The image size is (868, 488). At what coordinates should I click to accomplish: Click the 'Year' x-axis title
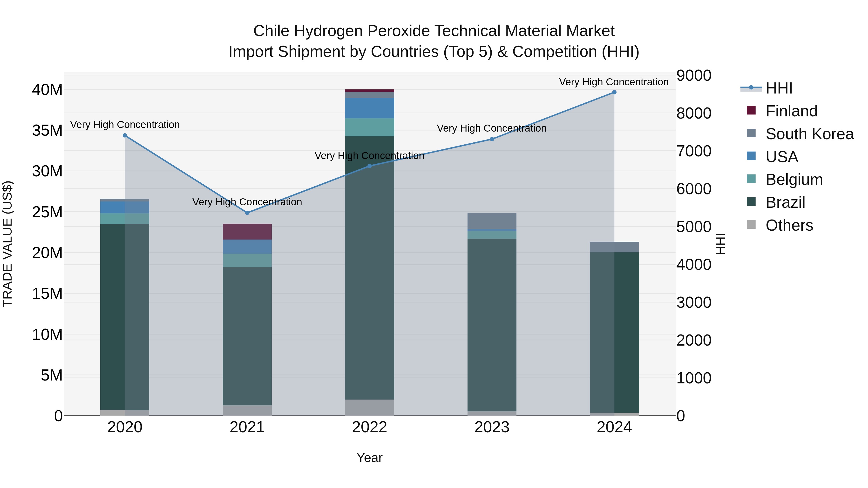coord(369,458)
